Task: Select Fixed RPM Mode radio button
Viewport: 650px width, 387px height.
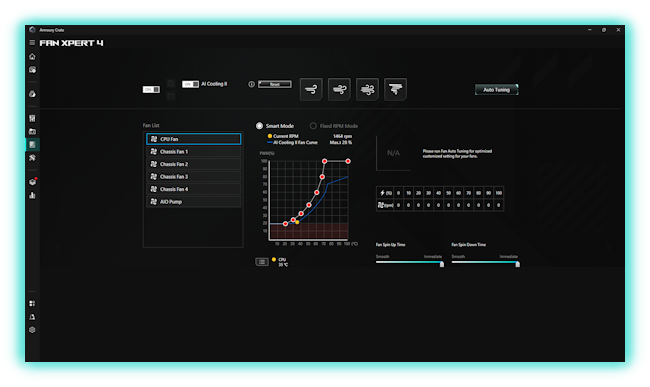Action: click(313, 126)
